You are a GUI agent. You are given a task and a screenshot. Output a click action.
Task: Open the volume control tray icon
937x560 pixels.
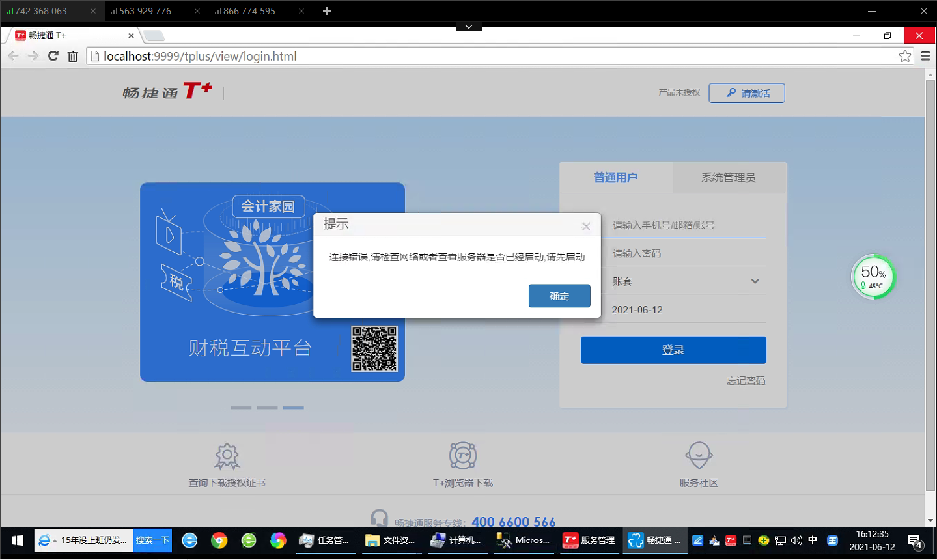pos(796,540)
